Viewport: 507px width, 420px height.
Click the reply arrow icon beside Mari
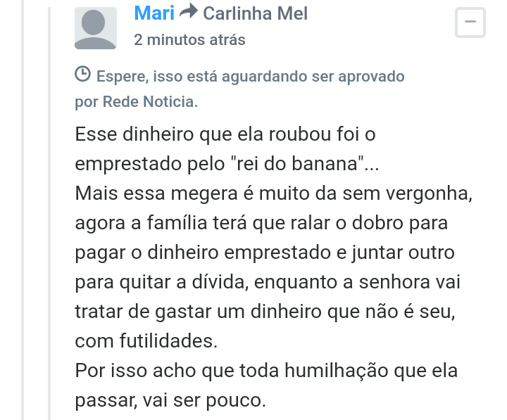(188, 12)
